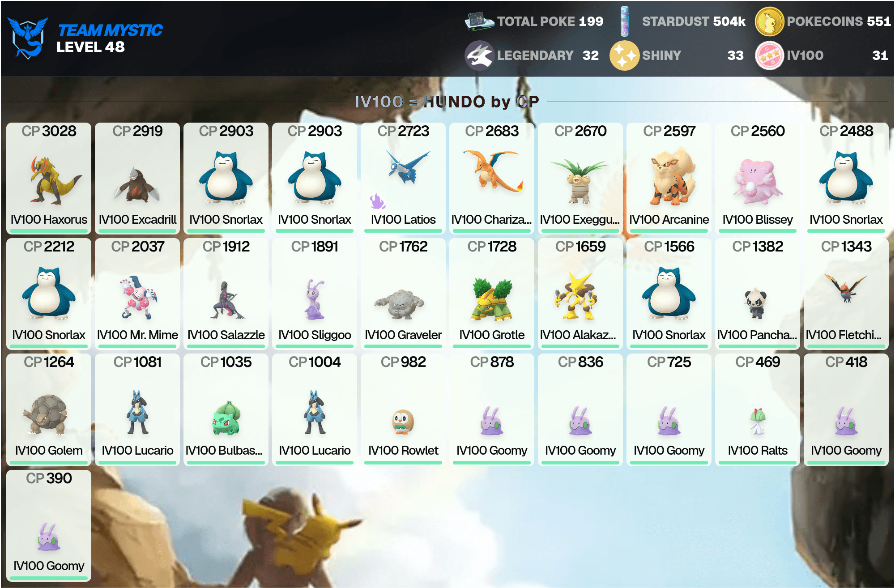
Task: Select the Golem sprite
Action: pos(46,414)
